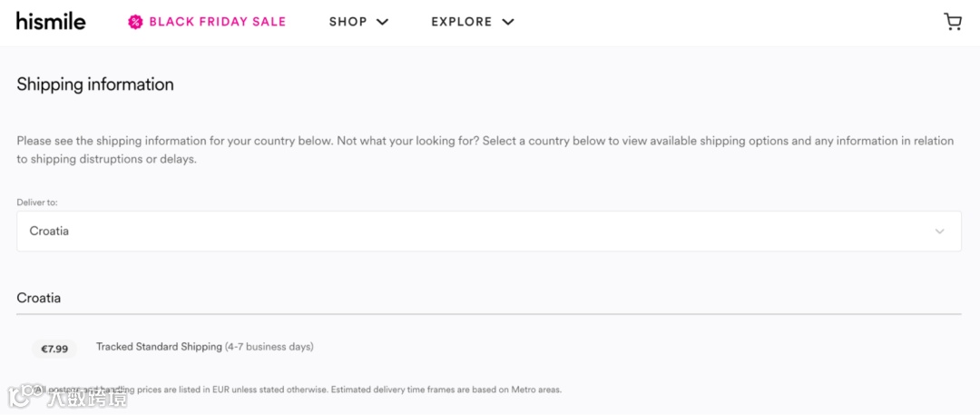The height and width of the screenshot is (415, 980).
Task: Click the watermark logo icon at bottom-left
Action: click(19, 396)
